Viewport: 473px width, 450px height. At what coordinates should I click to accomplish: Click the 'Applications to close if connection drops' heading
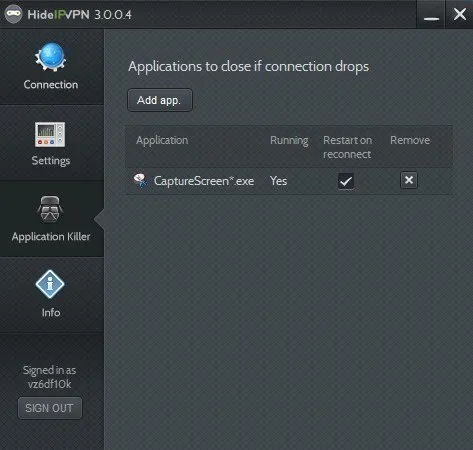pos(249,67)
